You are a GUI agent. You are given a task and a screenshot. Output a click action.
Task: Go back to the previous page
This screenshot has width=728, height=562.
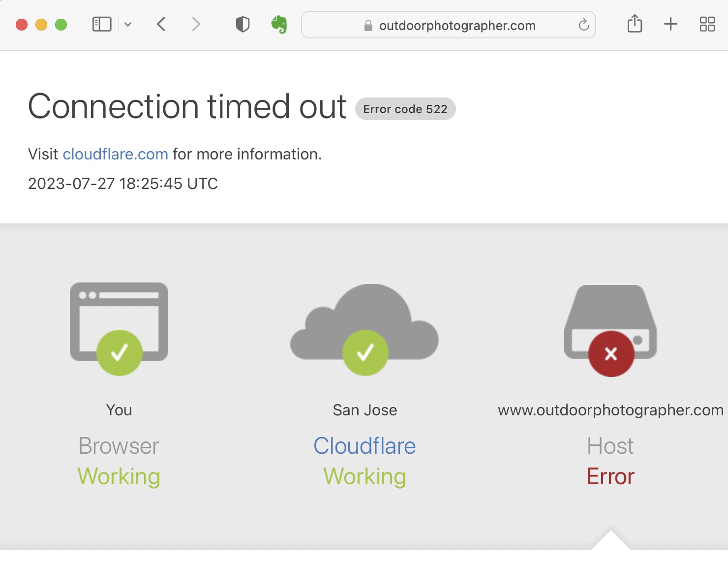161,24
